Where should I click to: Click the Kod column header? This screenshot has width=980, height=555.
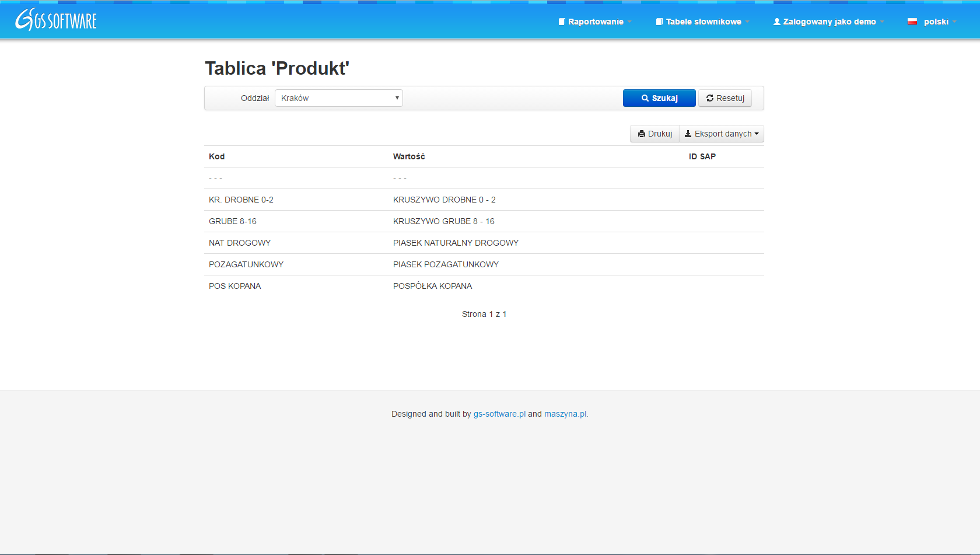pos(216,156)
